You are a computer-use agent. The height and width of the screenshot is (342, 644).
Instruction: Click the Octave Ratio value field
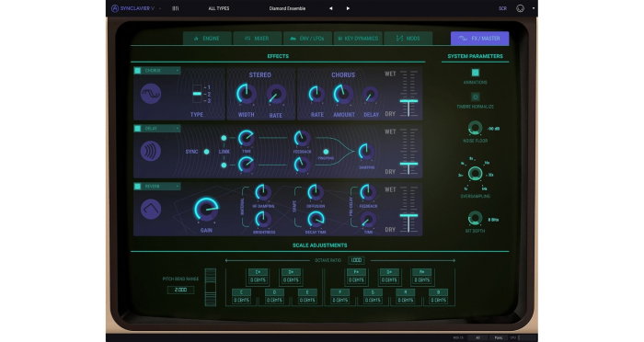coord(356,260)
